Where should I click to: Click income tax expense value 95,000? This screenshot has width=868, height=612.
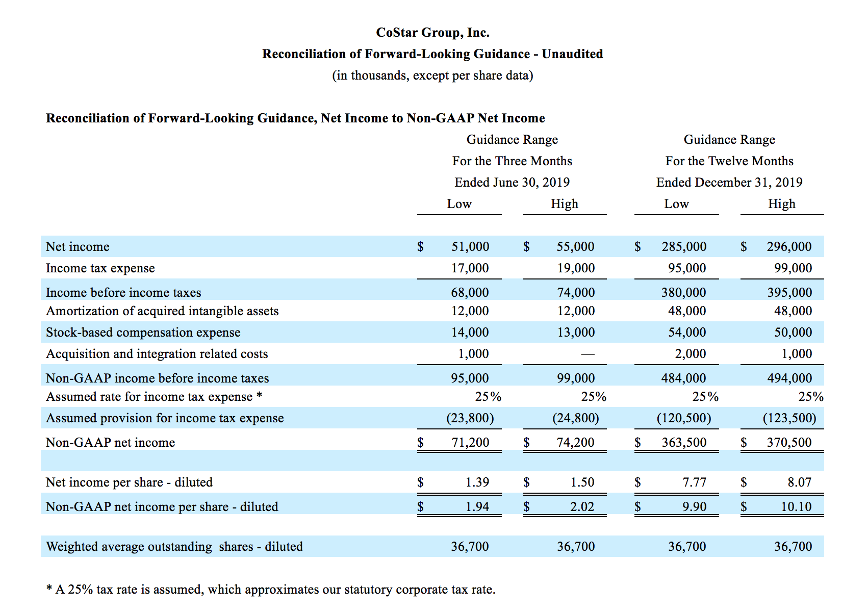(x=687, y=268)
